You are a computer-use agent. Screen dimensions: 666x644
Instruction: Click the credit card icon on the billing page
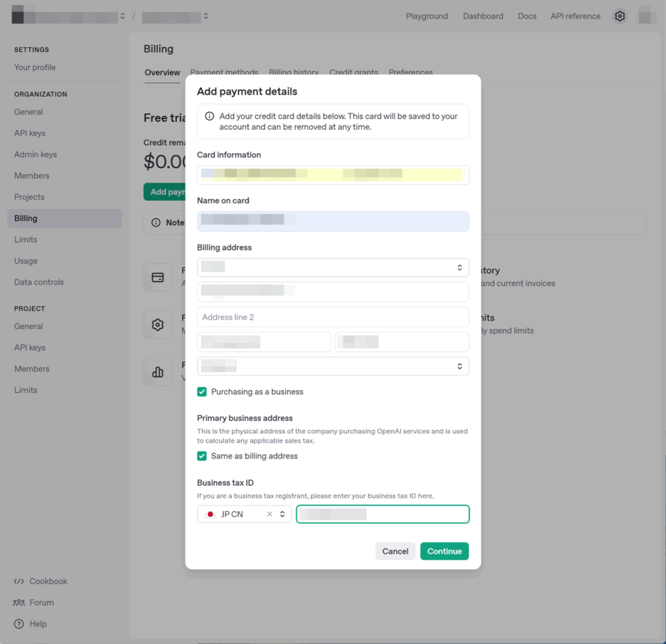pos(157,277)
